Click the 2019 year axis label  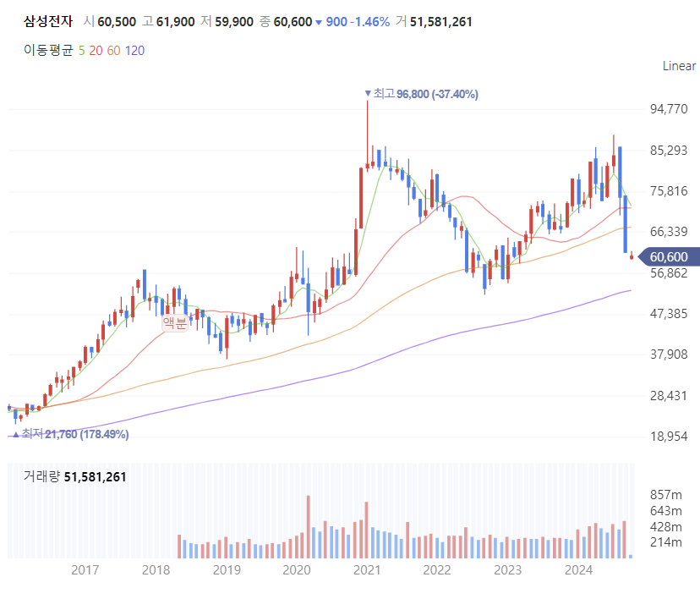coord(227,570)
